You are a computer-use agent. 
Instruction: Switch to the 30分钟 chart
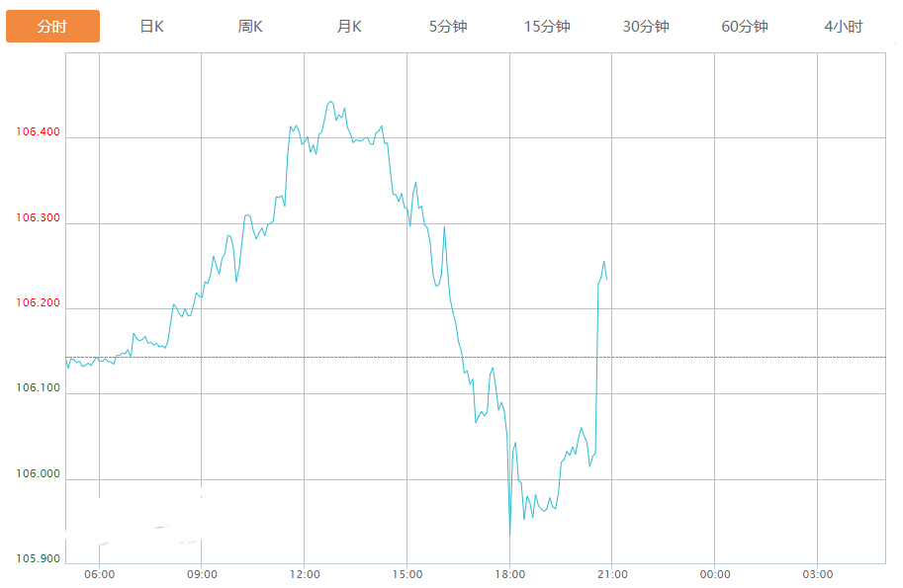[x=646, y=27]
